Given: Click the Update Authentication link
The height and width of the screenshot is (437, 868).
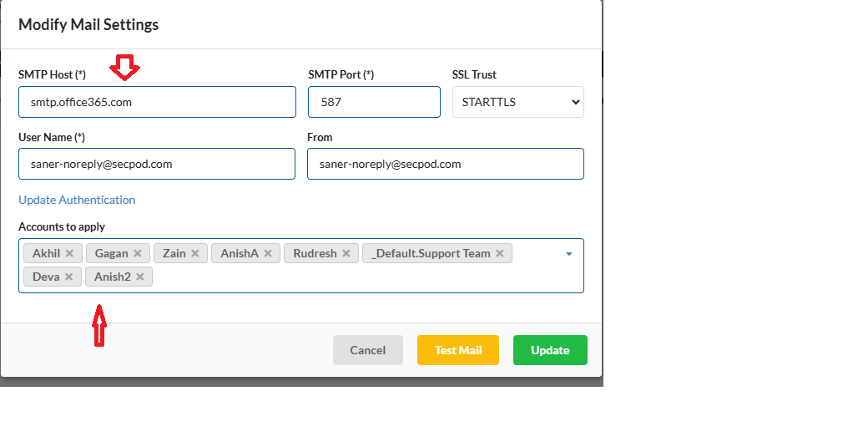Looking at the screenshot, I should click(77, 200).
